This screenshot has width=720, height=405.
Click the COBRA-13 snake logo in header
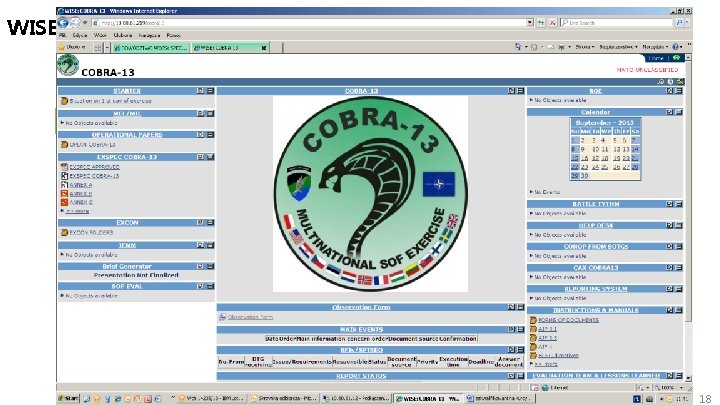(68, 65)
